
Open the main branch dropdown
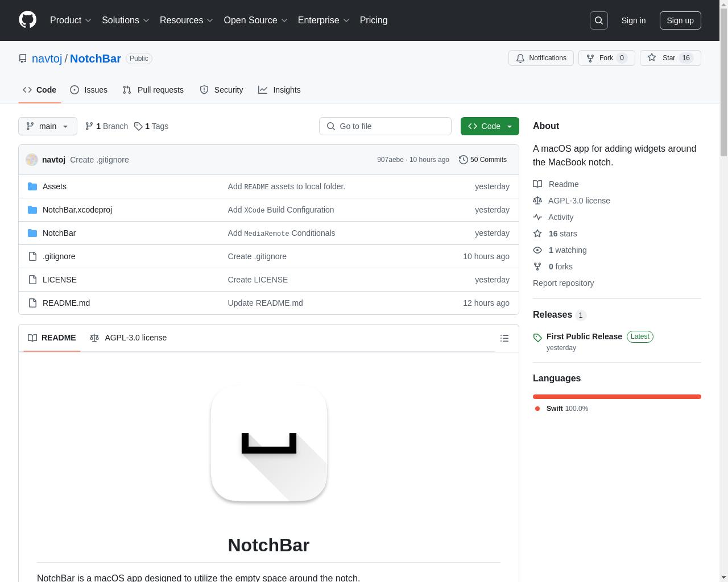[48, 126]
